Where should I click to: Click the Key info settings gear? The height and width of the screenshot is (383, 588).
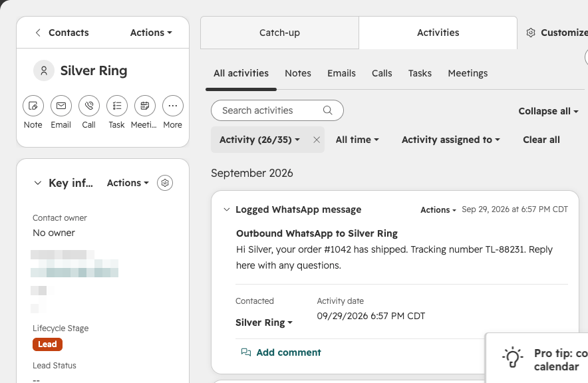165,183
